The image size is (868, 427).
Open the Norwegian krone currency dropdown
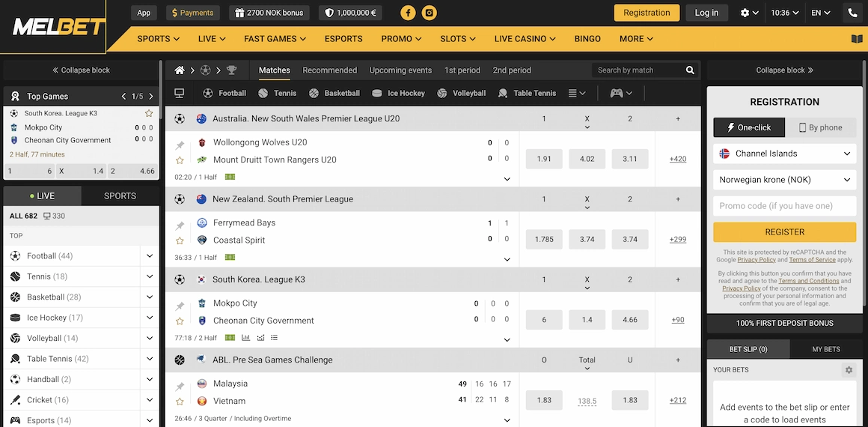tap(784, 180)
